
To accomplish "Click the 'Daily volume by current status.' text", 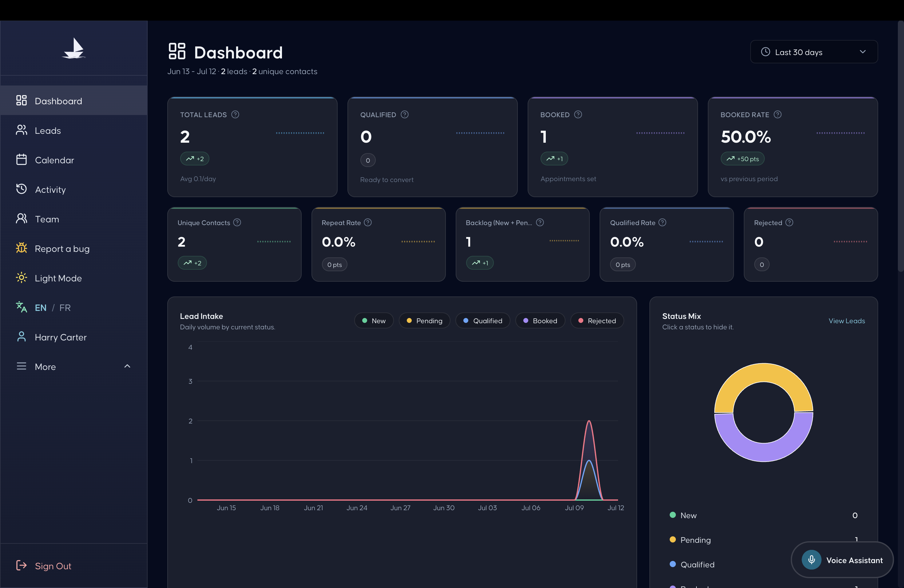I will pyautogui.click(x=227, y=327).
